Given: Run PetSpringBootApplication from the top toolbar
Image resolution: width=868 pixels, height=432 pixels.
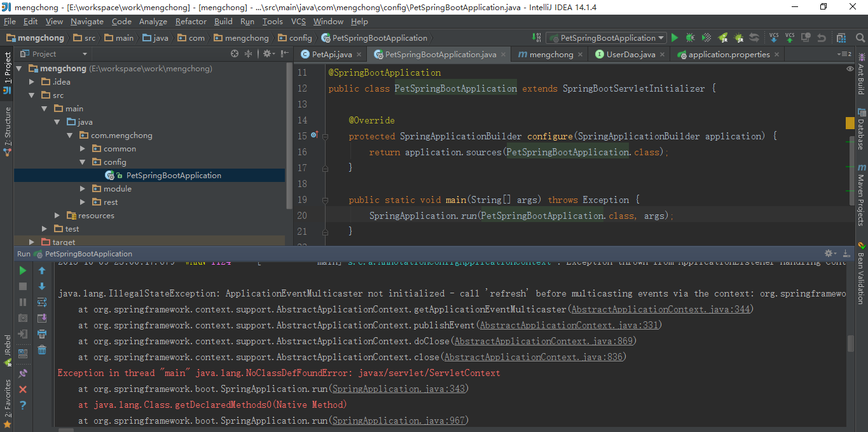Looking at the screenshot, I should click(675, 38).
